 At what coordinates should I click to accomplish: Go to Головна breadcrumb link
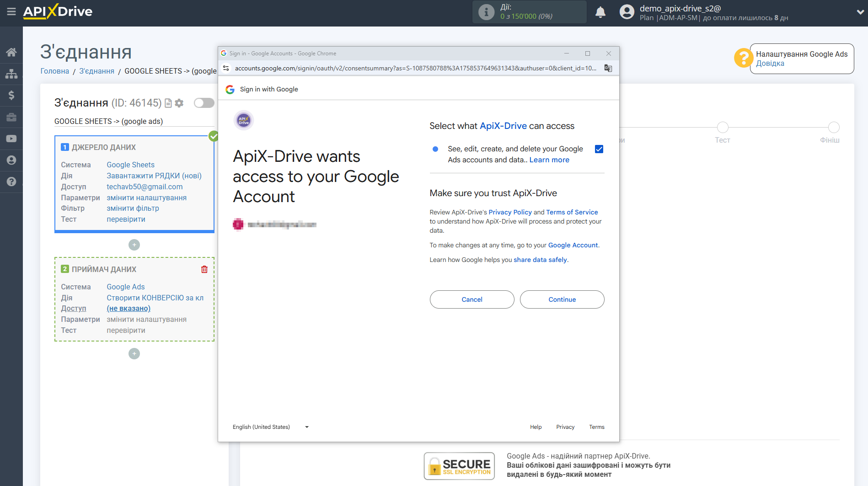54,71
